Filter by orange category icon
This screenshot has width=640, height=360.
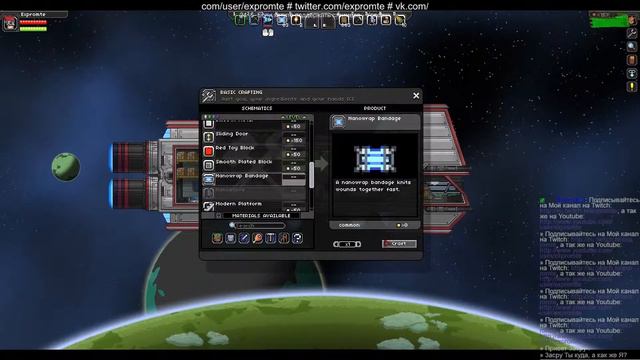tap(257, 238)
